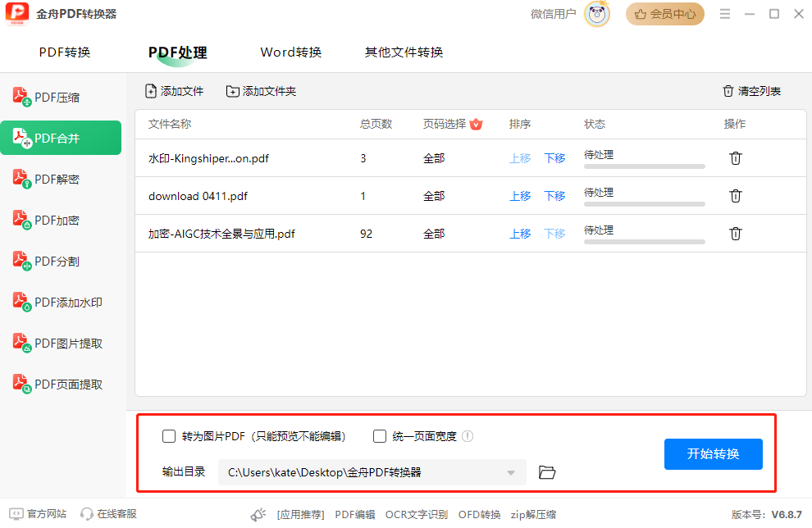Image resolution: width=812 pixels, height=528 pixels.
Task: Open the OFD转换 recommended app link
Action: click(479, 515)
